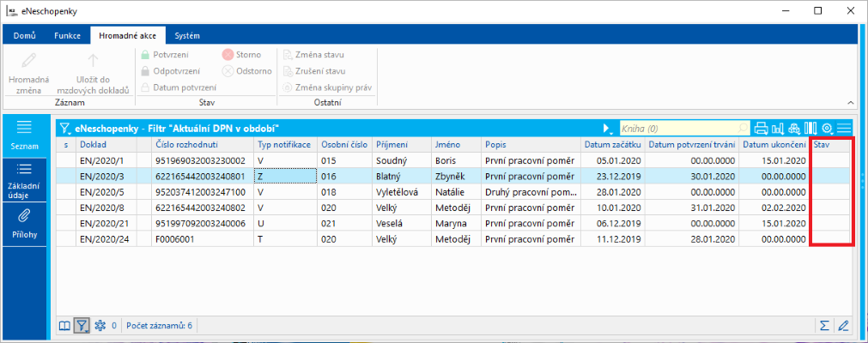Open filter dropdown in eNeschopenky title bar
Viewport: 868px width, 343px height.
(65, 129)
